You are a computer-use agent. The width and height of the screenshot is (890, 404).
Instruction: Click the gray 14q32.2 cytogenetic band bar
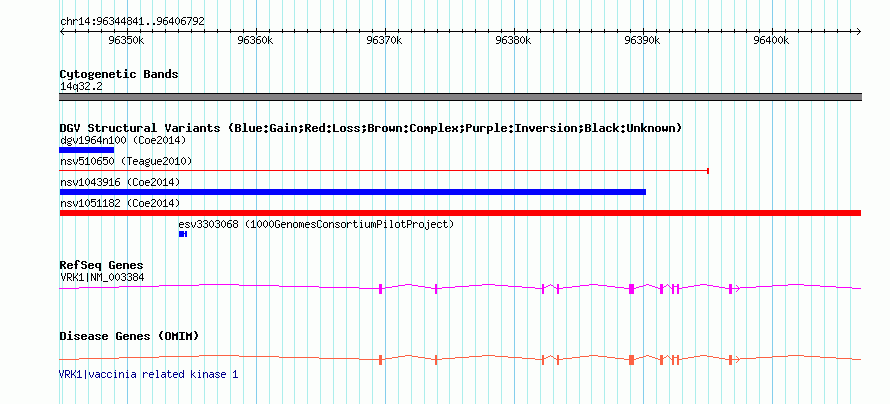coord(460,97)
